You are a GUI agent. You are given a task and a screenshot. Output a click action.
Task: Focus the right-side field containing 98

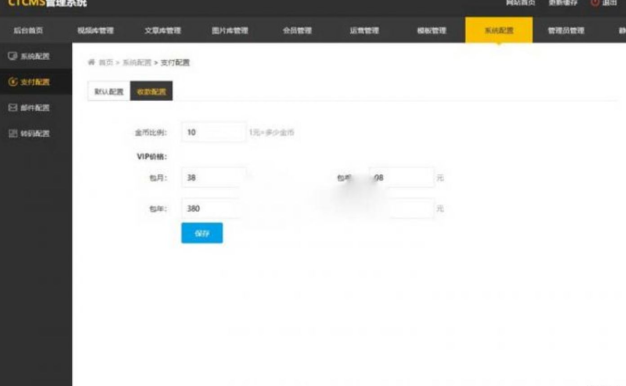coord(401,177)
